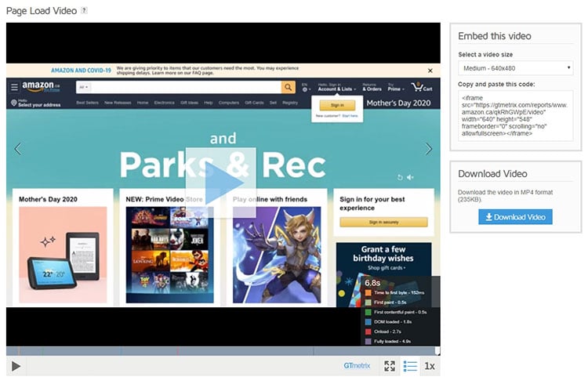Click Registry in nav bar

tap(290, 103)
